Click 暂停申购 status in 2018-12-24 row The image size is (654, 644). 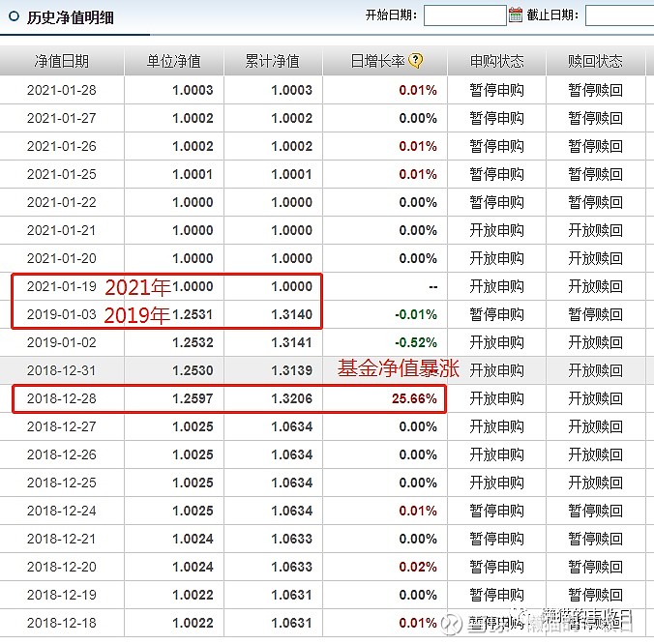496,511
